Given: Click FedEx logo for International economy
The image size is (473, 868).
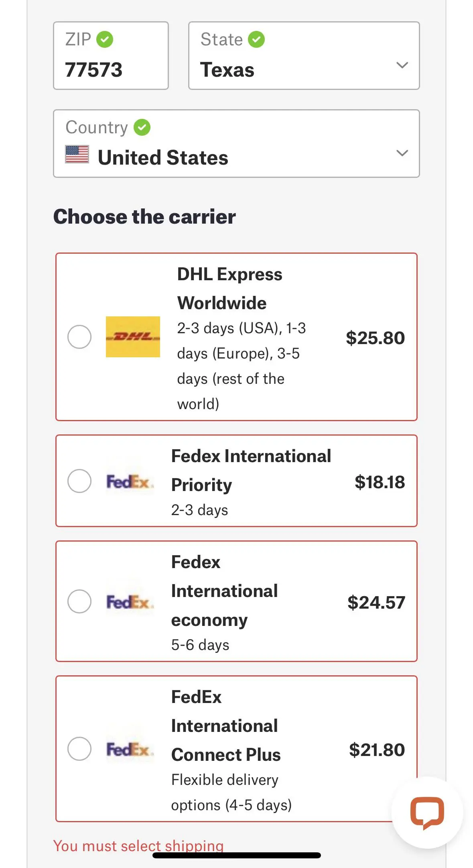Looking at the screenshot, I should click(x=129, y=602).
